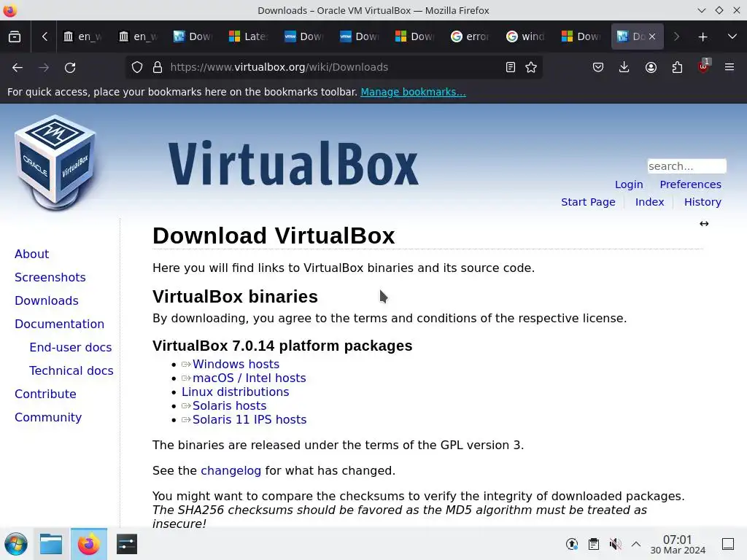Open End-user docs sidebar link
The image size is (747, 560).
point(71,347)
